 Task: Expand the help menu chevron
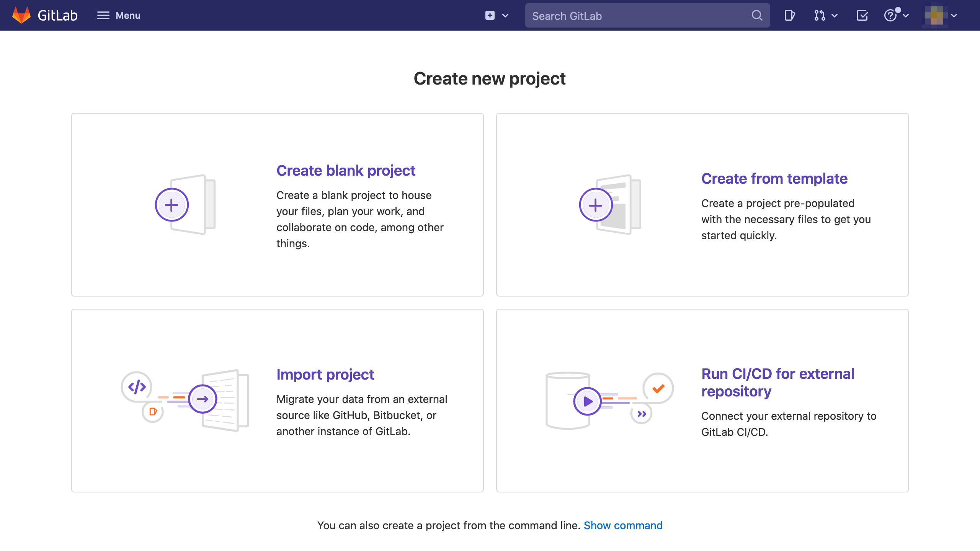(906, 16)
